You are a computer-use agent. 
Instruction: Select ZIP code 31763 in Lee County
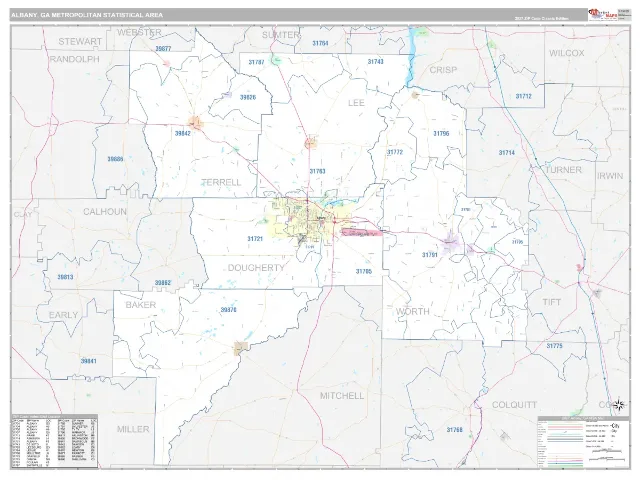[x=318, y=171]
